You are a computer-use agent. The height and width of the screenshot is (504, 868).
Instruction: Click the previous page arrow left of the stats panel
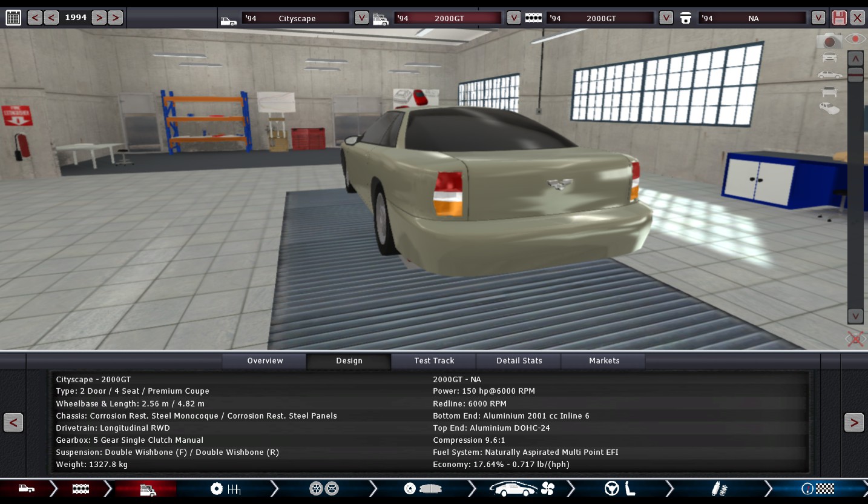[13, 422]
